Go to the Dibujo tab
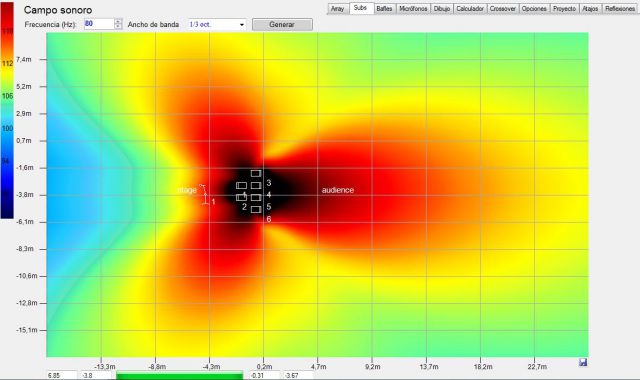Viewport: 640px width, 380px height. pos(442,9)
